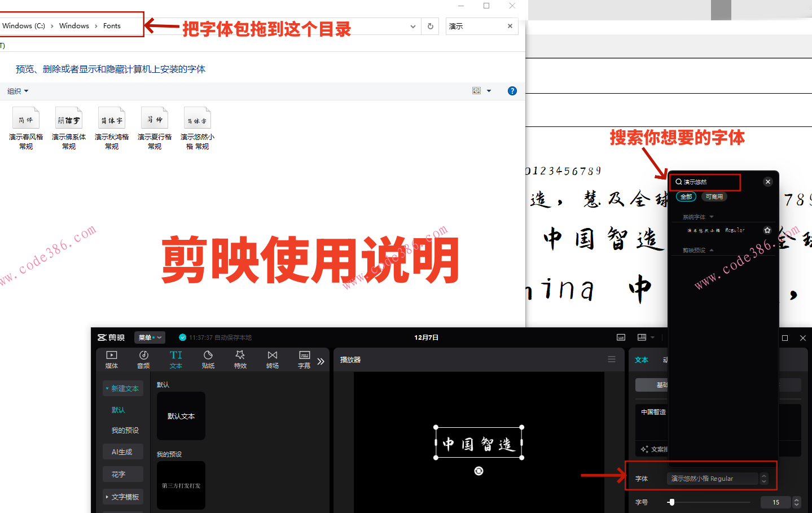Image resolution: width=812 pixels, height=513 pixels.
Task: Open the 转场 (Transitions) panel
Action: (273, 359)
